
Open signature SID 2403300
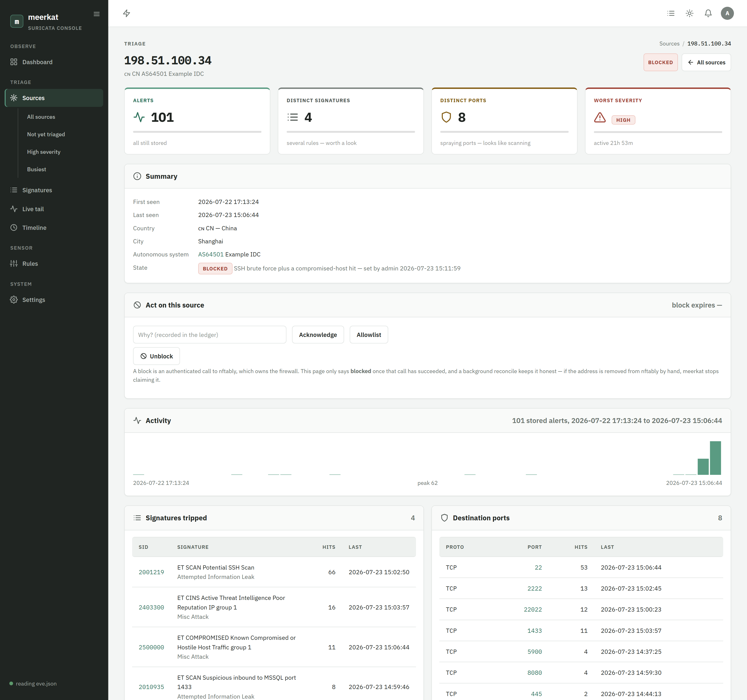(x=152, y=607)
